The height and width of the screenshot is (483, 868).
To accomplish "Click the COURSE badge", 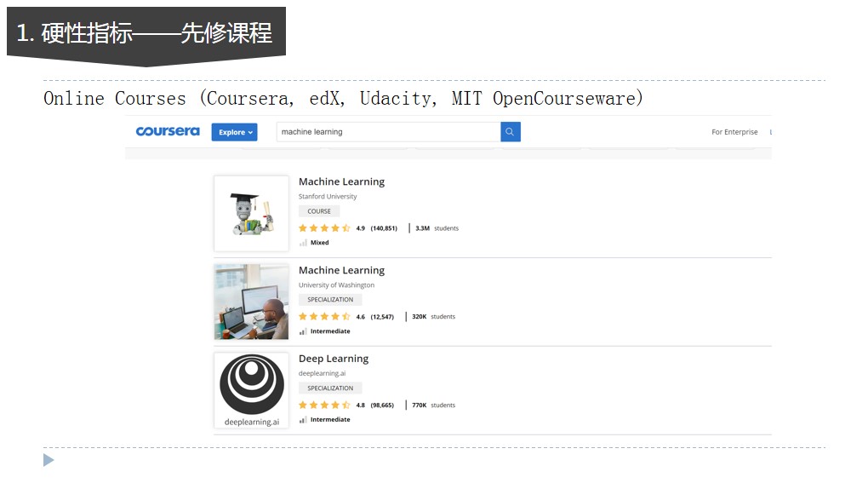I will pyautogui.click(x=319, y=211).
